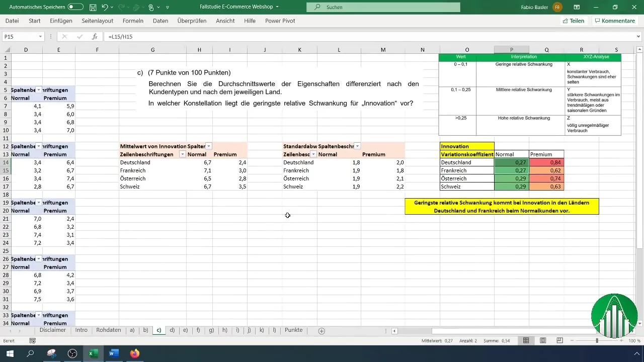Viewport: 644px width, 362px height.
Task: Open Spaltenbeschr filter in Standardabw pivot
Action: pos(357,146)
